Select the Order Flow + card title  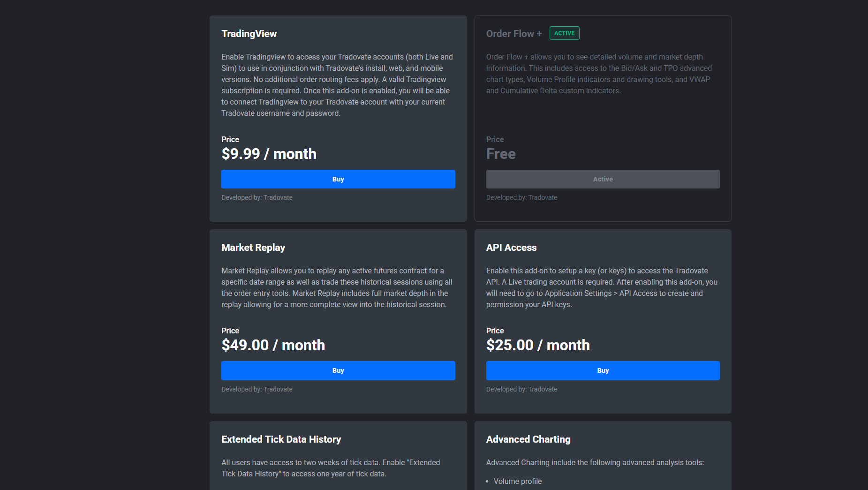point(514,34)
